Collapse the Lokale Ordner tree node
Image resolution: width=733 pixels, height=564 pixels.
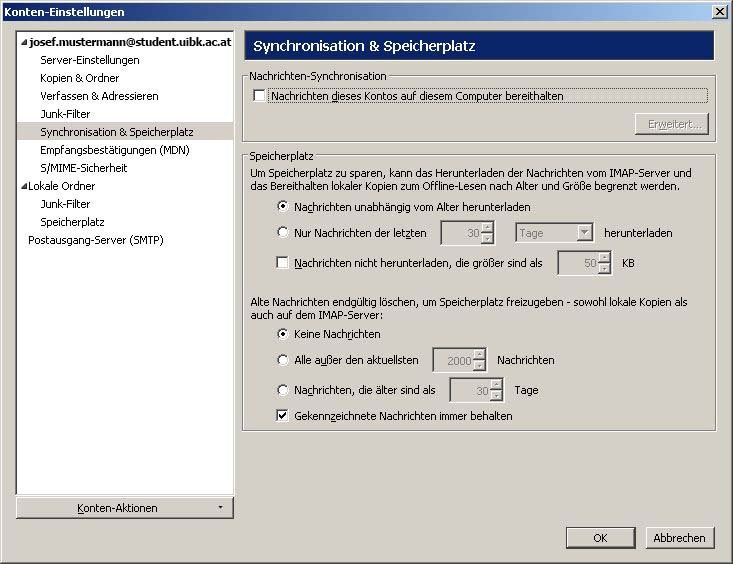(23, 186)
